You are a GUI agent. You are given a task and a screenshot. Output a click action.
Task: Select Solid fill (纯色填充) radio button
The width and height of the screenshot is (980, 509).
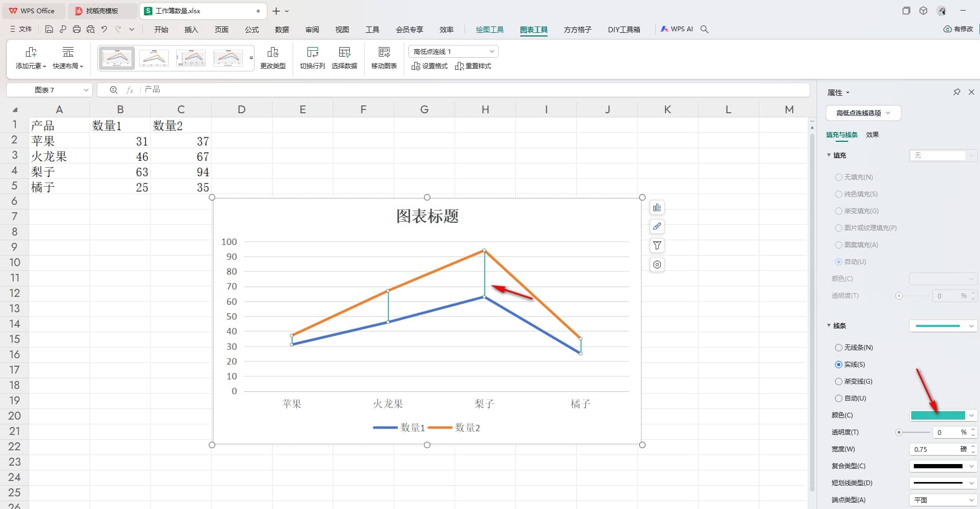[x=838, y=194]
